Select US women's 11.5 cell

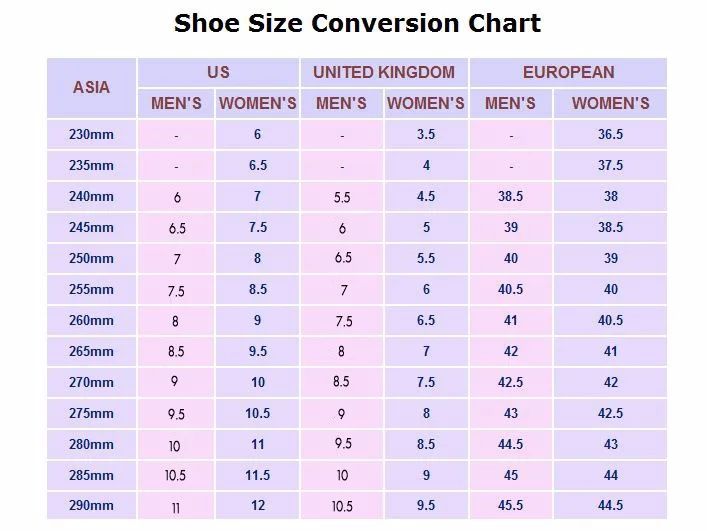coord(258,475)
